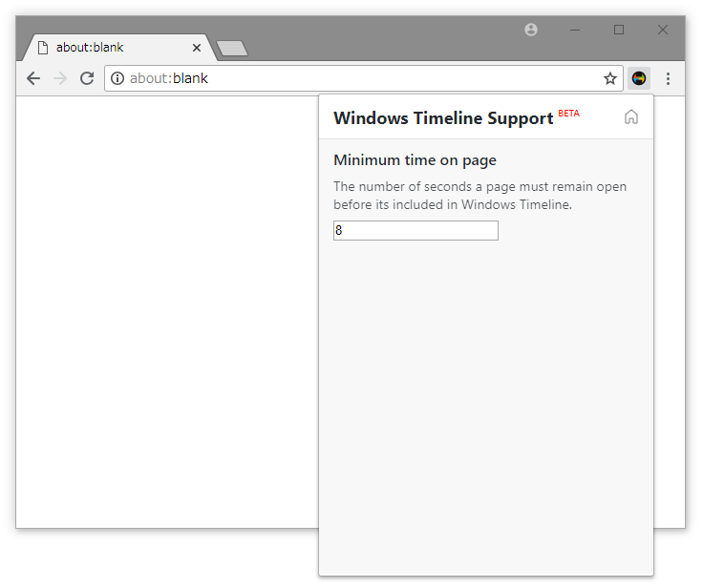Viewport: 703px width, 588px height.
Task: Click the Minimum time on page heading
Action: point(415,160)
